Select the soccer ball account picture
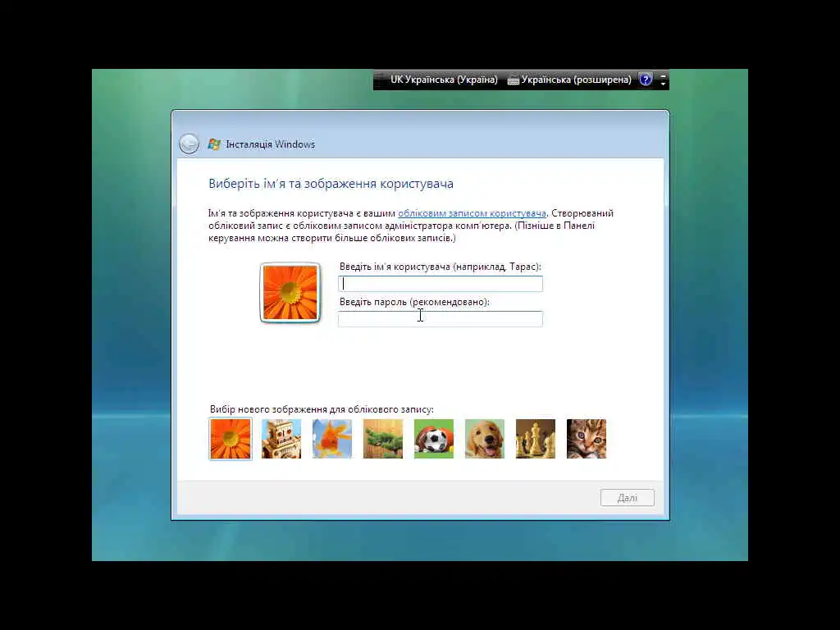The height and width of the screenshot is (630, 840). 434,439
